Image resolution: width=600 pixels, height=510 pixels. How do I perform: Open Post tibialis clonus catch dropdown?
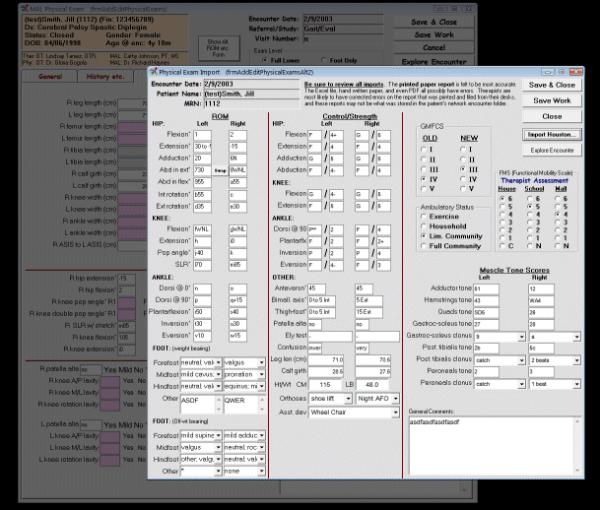click(522, 360)
